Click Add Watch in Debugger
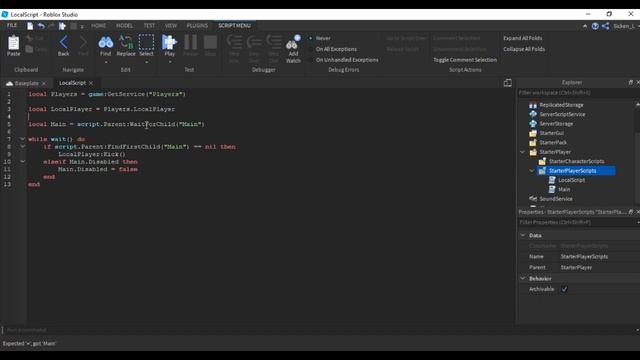Viewport: 640px width, 360px height. click(293, 49)
